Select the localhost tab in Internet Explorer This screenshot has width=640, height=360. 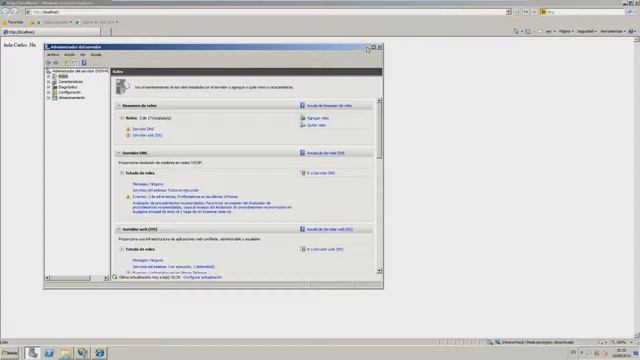pyautogui.click(x=51, y=32)
